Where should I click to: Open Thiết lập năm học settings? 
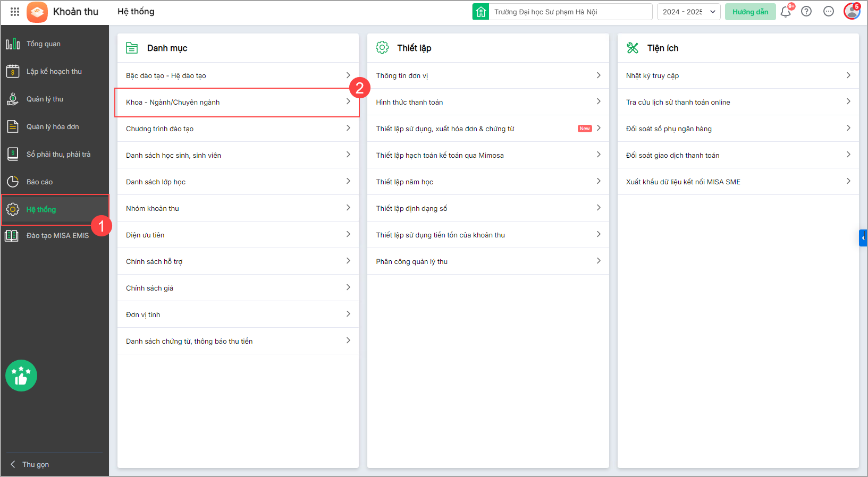[x=488, y=182]
